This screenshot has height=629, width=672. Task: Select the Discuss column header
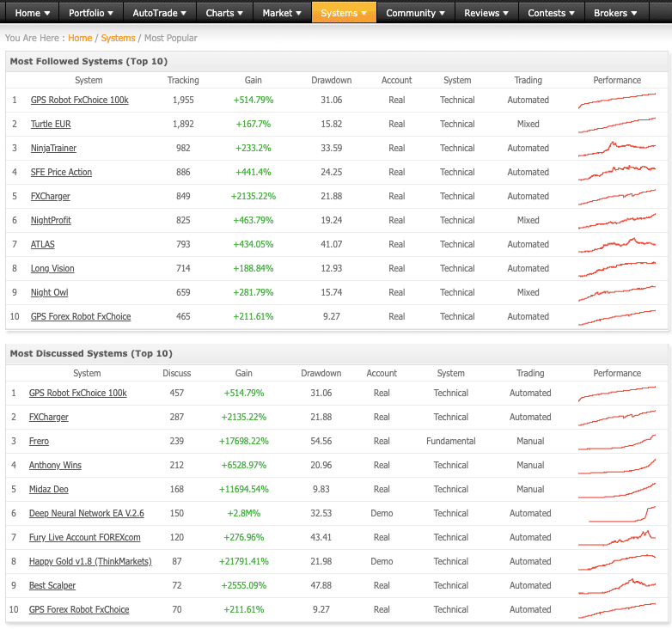(x=176, y=373)
